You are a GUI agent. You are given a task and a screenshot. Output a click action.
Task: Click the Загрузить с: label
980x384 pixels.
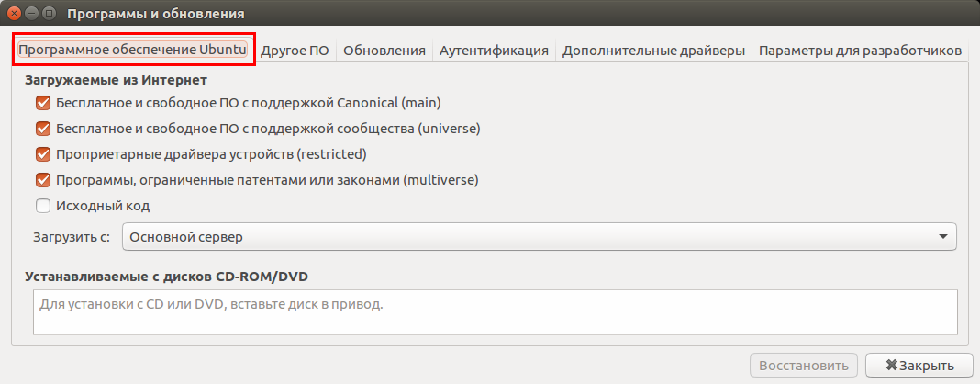coord(72,237)
